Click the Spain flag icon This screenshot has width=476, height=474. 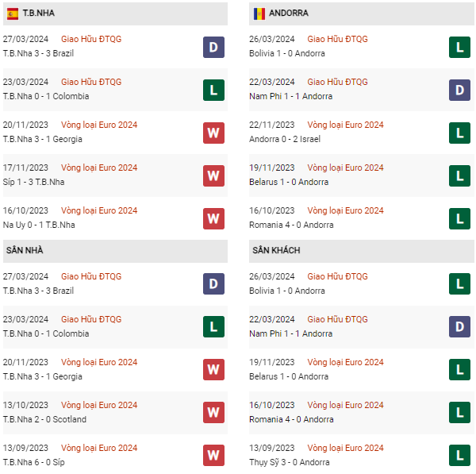[x=13, y=13]
